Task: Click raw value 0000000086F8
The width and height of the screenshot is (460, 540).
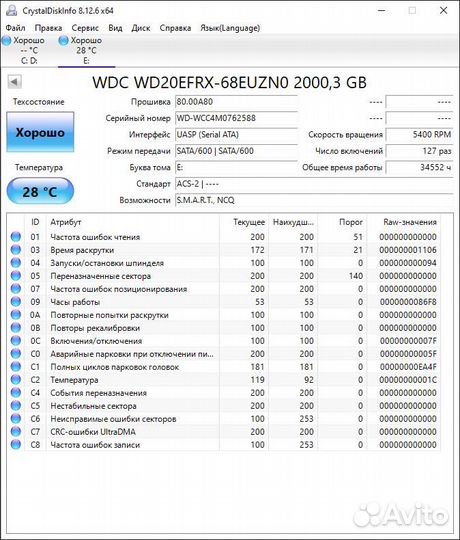Action: [x=408, y=302]
